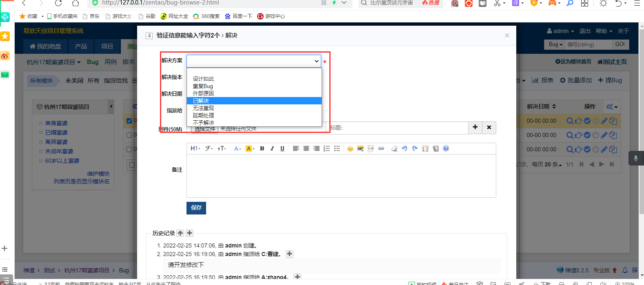Open 维护模块 maintain modules link
Viewport: 644px width, 285px height.
click(98, 174)
